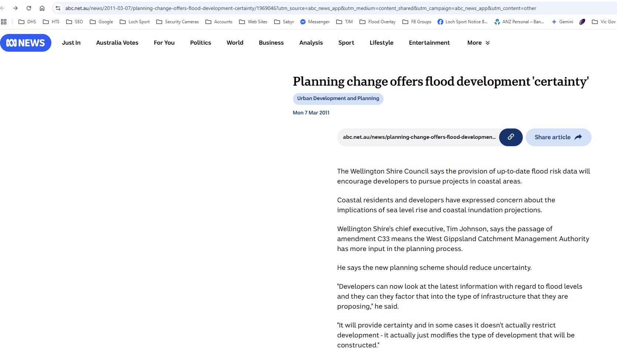
Task: Open the Urban Development and Planning topic tag
Action: tap(338, 99)
